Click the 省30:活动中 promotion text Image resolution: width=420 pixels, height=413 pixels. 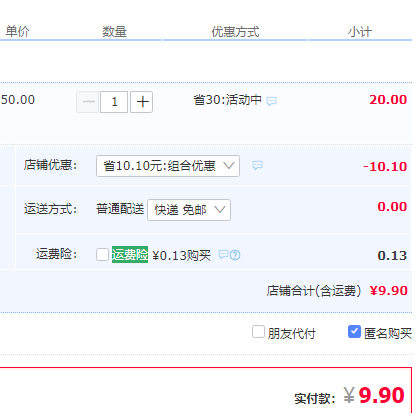coord(228,100)
